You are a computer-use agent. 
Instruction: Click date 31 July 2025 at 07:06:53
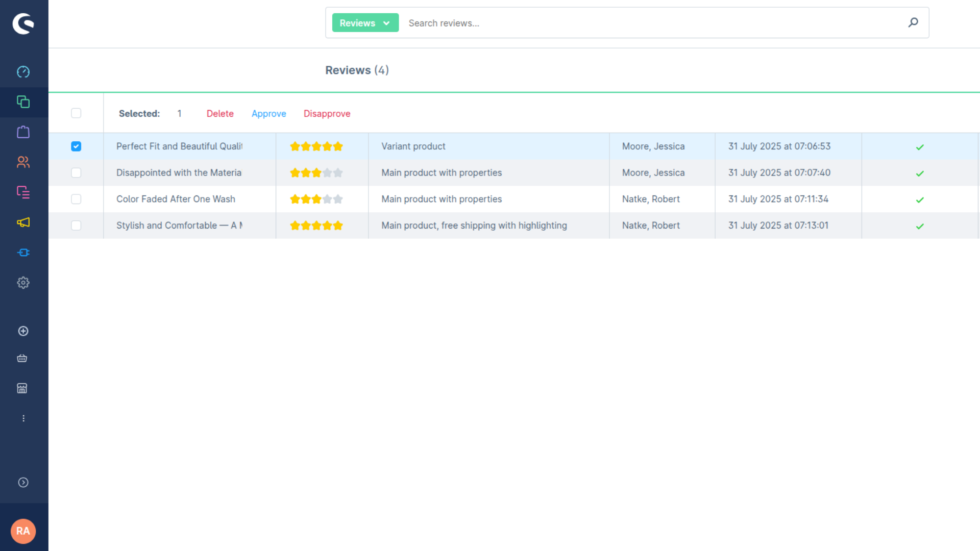[779, 146]
